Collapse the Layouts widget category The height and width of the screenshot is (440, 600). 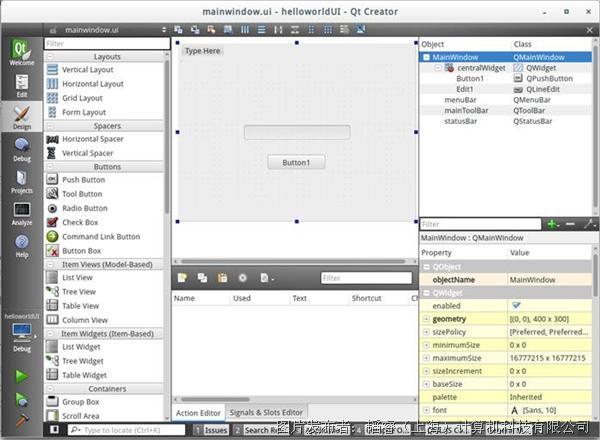click(50, 57)
